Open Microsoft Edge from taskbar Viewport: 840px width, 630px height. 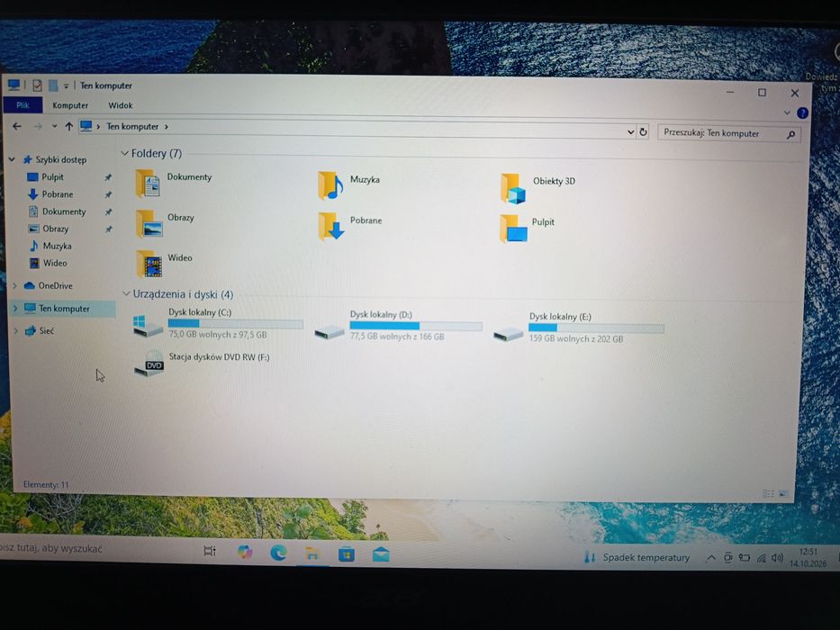pos(278,553)
